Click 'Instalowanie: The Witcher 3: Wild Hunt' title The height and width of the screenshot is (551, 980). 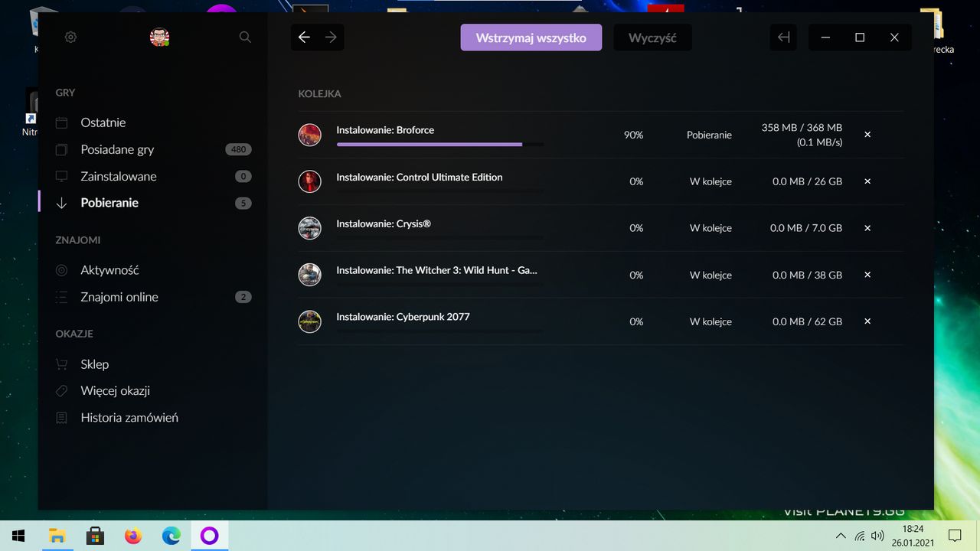coord(436,270)
